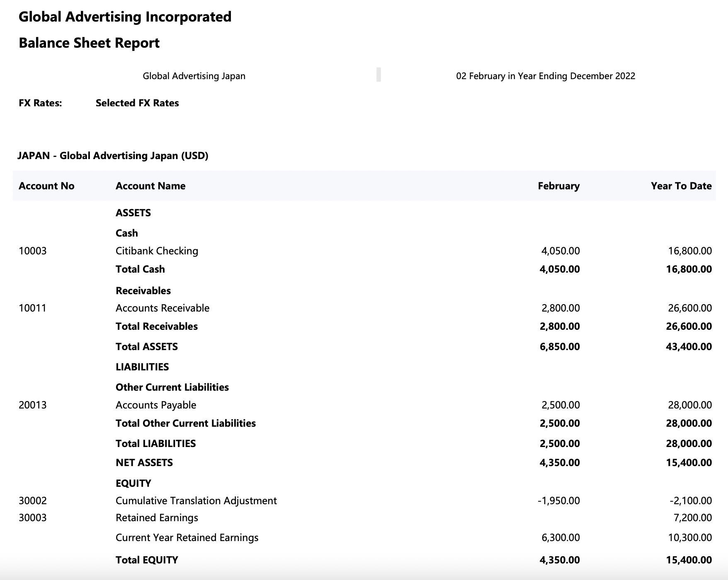The width and height of the screenshot is (728, 580).
Task: Select account 20013 Accounts Payable
Action: 156,405
